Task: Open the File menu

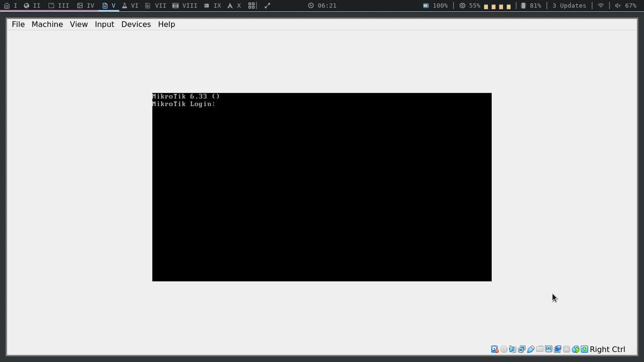Action: pos(18,24)
